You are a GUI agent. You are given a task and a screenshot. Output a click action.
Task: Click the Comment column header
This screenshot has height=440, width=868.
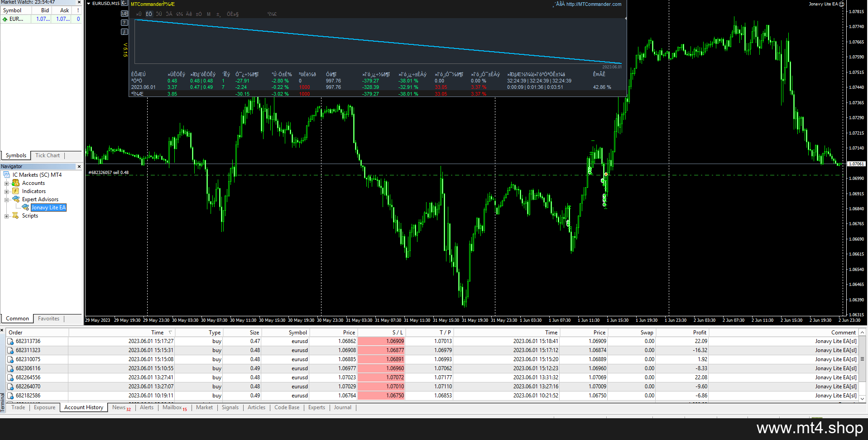pos(783,332)
